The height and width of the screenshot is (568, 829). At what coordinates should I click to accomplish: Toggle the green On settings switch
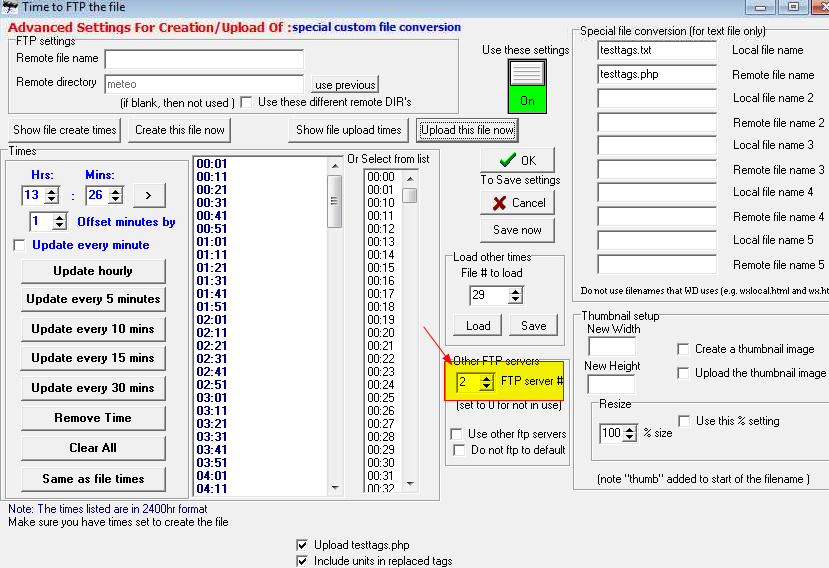pos(527,86)
